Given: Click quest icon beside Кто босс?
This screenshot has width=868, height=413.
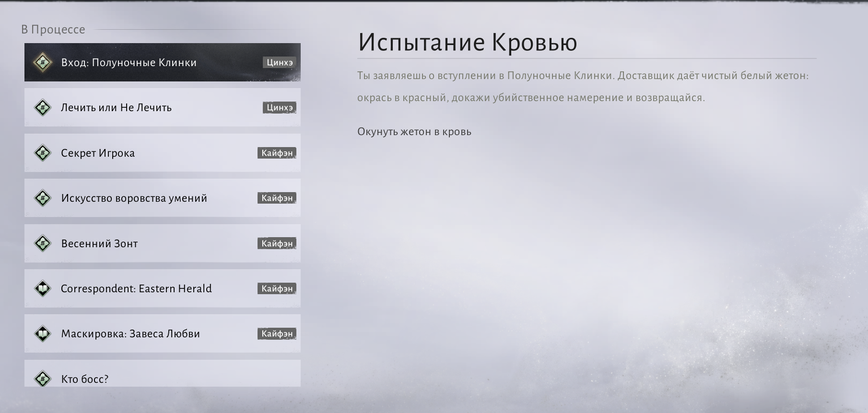Looking at the screenshot, I should coord(43,379).
